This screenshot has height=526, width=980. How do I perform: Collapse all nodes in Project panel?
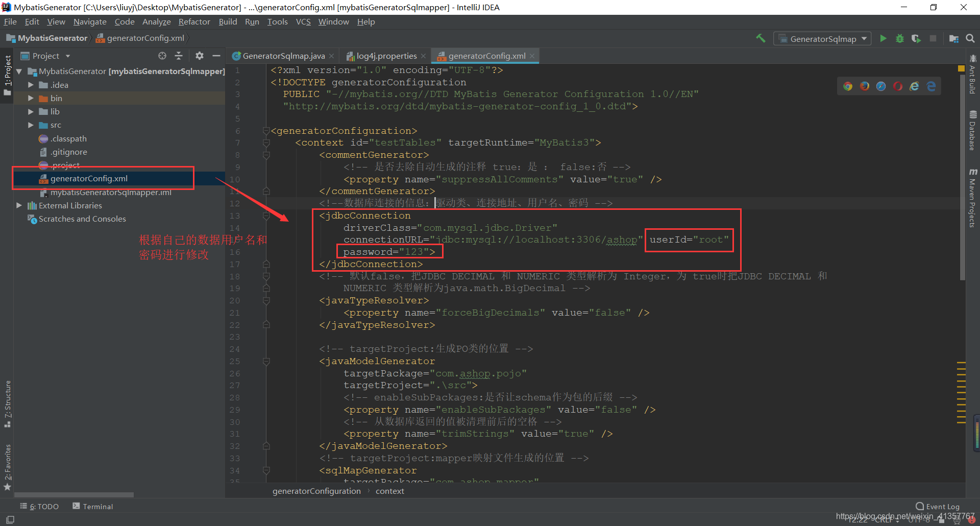[179, 56]
